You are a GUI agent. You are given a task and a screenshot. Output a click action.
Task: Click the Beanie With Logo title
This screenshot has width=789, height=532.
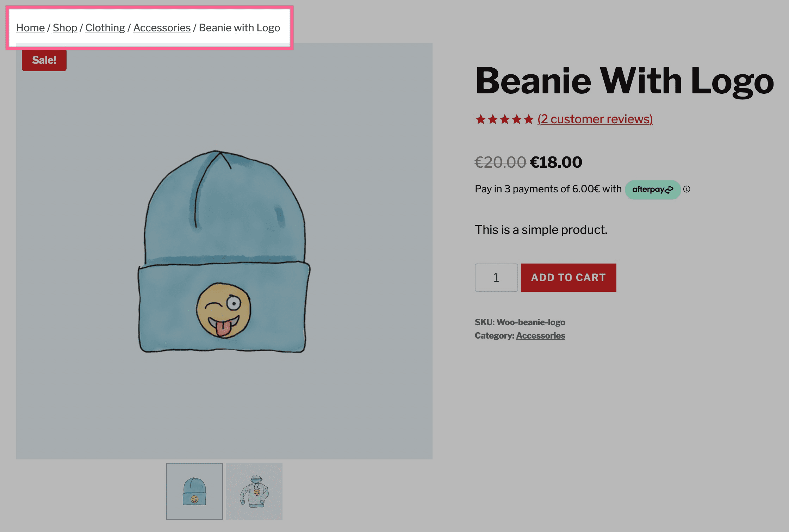click(624, 81)
